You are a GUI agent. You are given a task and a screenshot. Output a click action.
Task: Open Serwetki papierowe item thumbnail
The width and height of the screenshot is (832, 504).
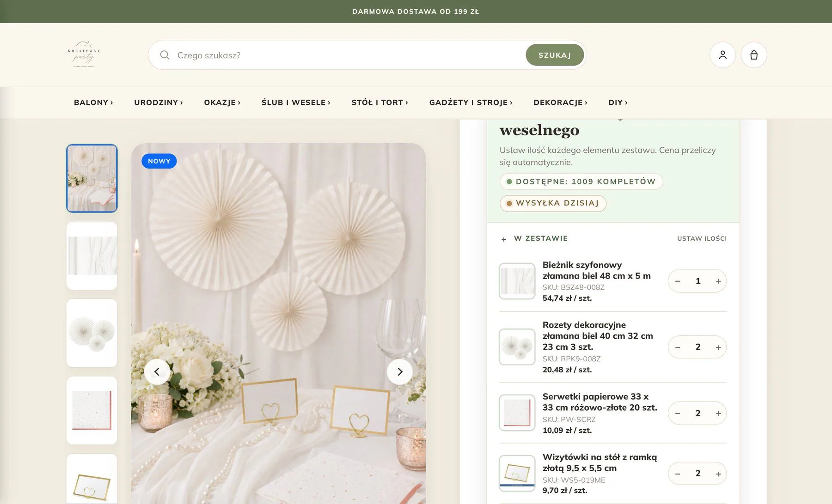tap(517, 413)
